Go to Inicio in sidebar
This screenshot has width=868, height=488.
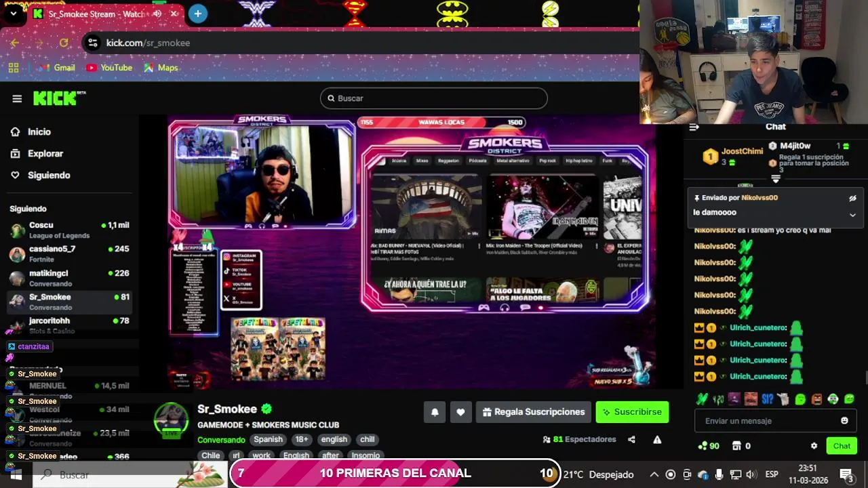[x=31, y=131]
